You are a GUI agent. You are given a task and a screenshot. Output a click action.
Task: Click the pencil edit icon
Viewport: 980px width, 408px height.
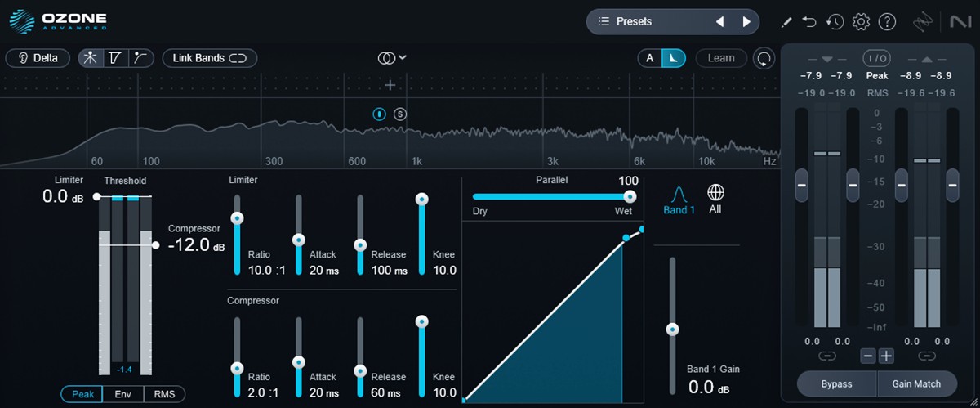787,22
